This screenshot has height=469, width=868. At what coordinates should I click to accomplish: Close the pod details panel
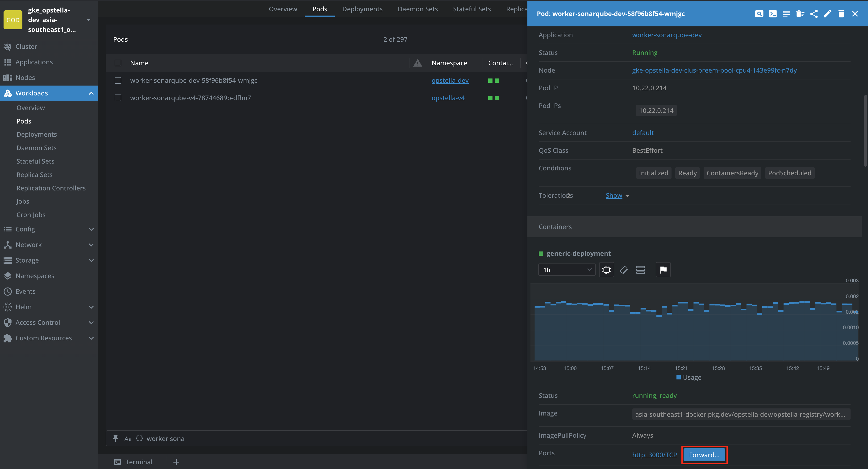[x=855, y=14]
